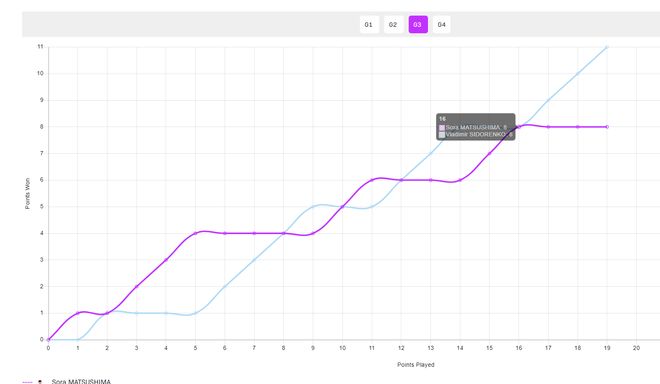The image size is (660, 384).
Task: Switch to the G2 game tab
Action: point(393,24)
